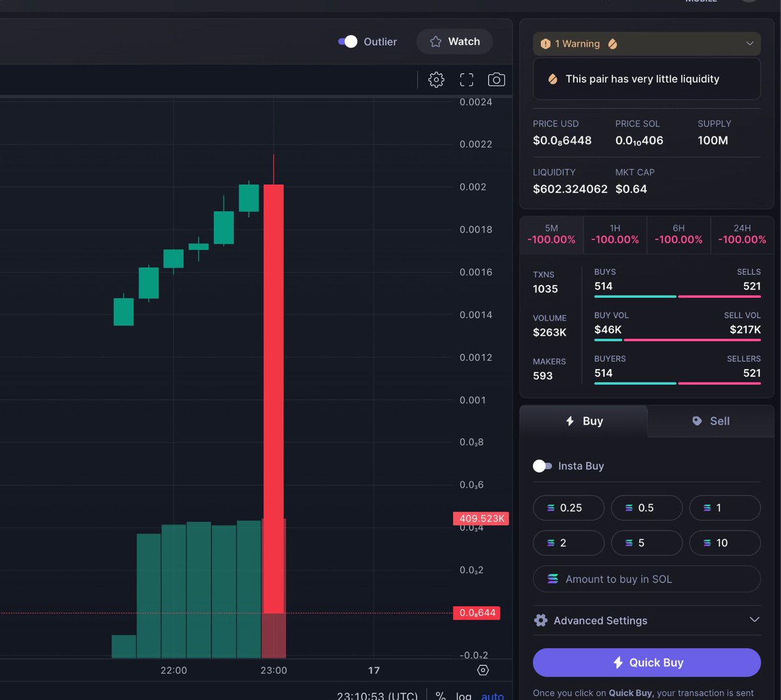Switch to the Buy tab
The height and width of the screenshot is (700, 781).
click(584, 421)
